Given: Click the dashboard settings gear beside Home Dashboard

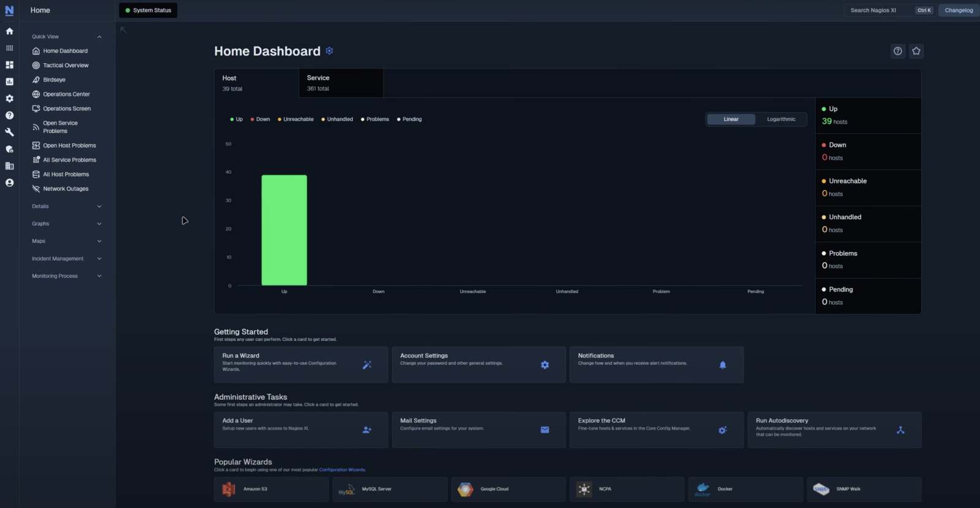Looking at the screenshot, I should pos(330,51).
